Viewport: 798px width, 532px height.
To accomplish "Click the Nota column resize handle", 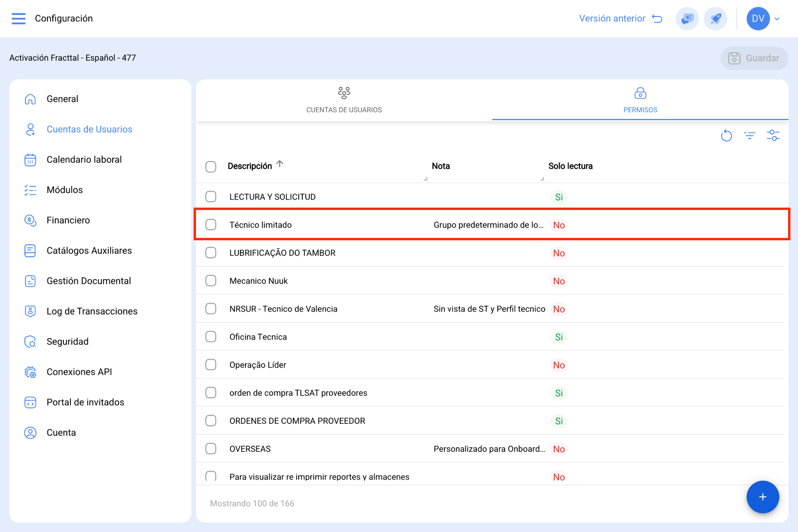I will (x=542, y=178).
